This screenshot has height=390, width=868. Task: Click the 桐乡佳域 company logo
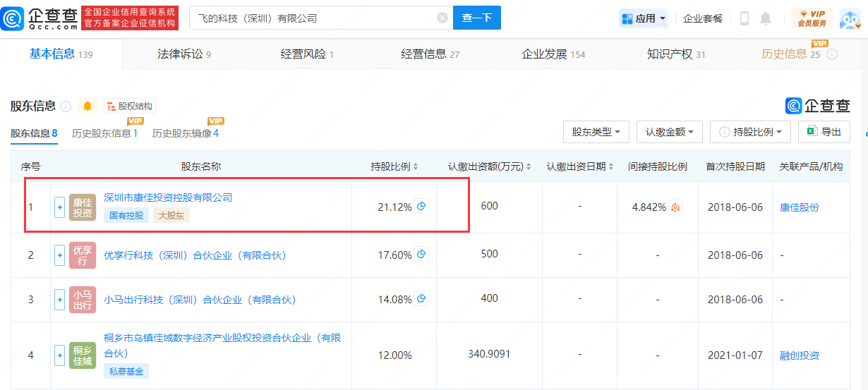pyautogui.click(x=83, y=355)
